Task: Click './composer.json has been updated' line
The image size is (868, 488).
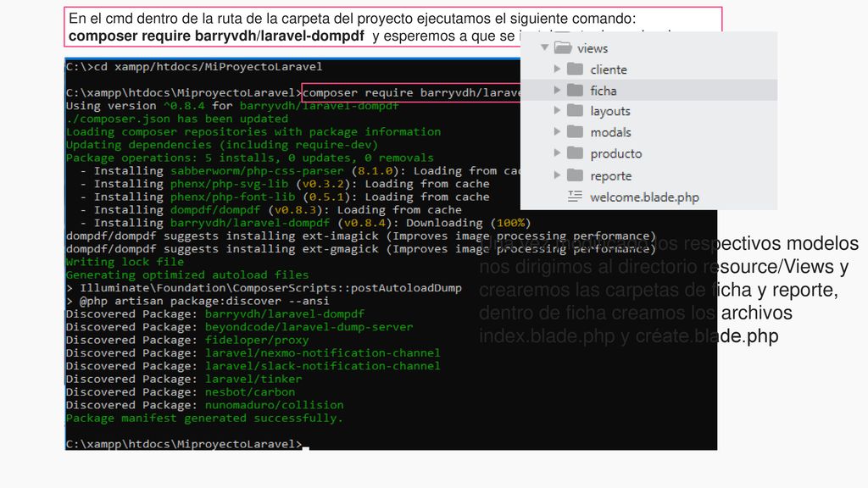Action: pos(177,119)
